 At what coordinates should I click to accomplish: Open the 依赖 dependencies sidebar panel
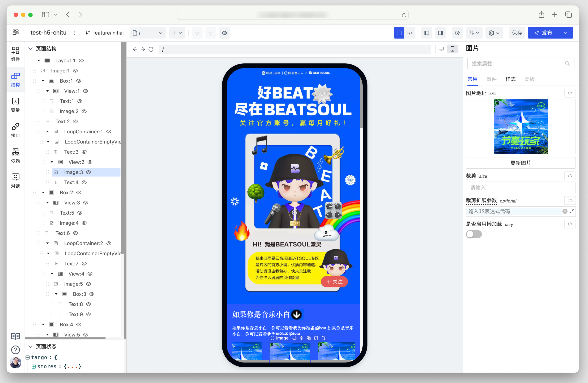pos(15,155)
